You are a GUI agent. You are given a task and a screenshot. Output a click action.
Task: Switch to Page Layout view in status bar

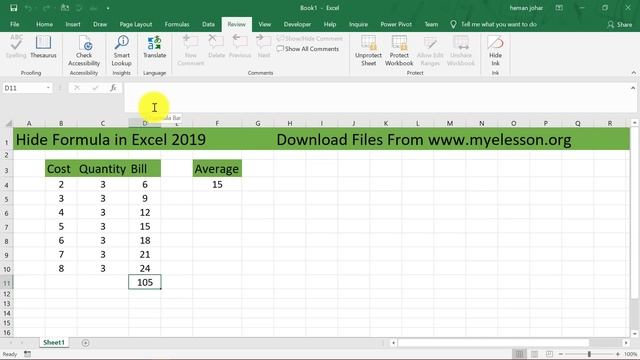tap(534, 354)
